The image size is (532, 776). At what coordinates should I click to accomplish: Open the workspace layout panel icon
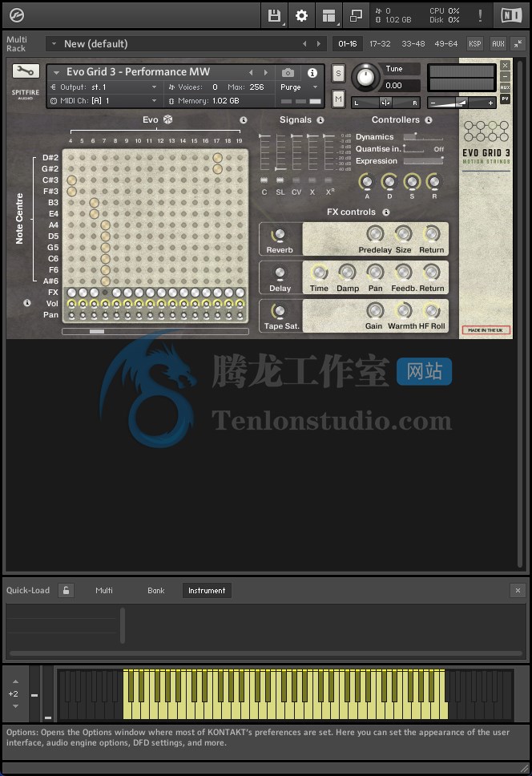click(328, 16)
